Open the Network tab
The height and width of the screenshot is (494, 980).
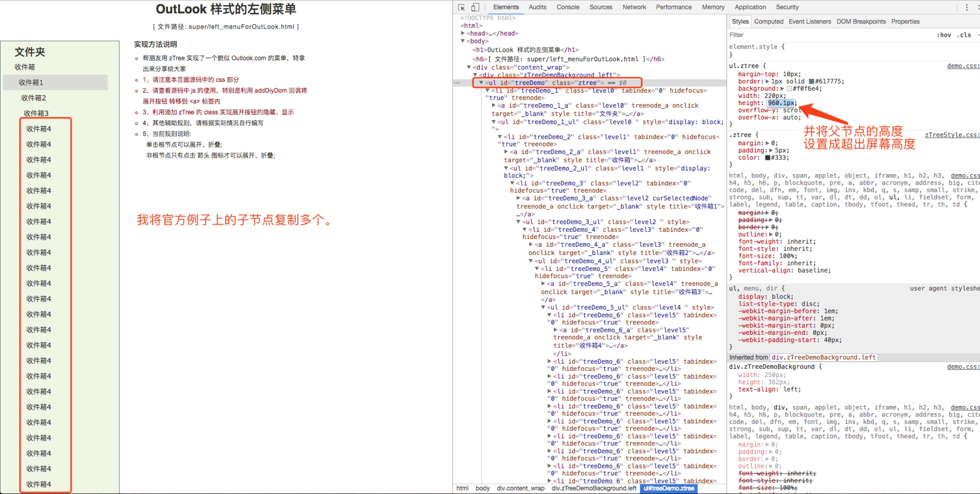pos(634,7)
